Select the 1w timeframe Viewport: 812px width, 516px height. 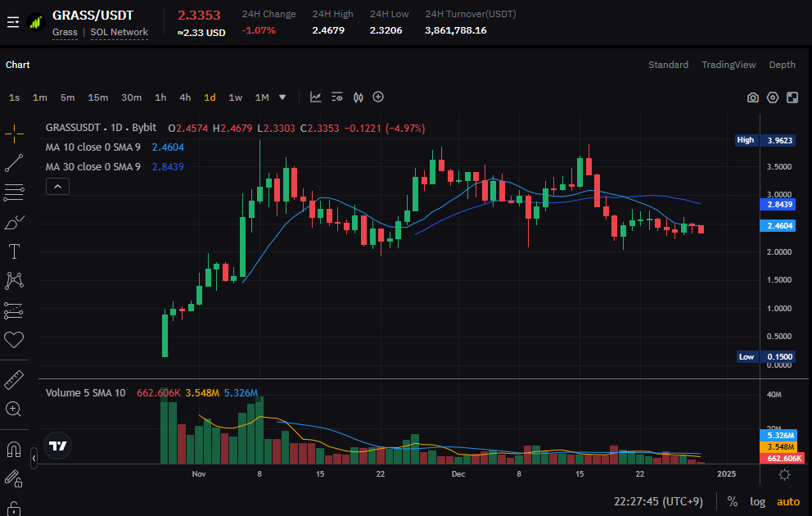click(236, 97)
